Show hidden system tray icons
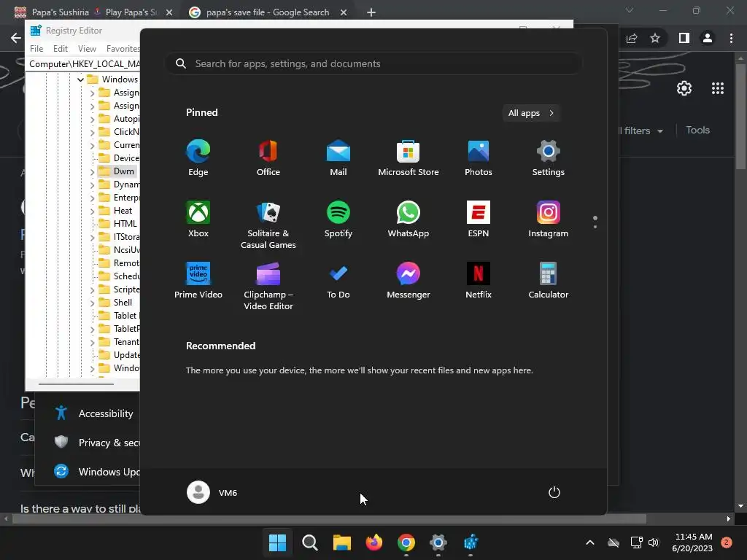Screen dimensions: 747x560 click(589, 542)
